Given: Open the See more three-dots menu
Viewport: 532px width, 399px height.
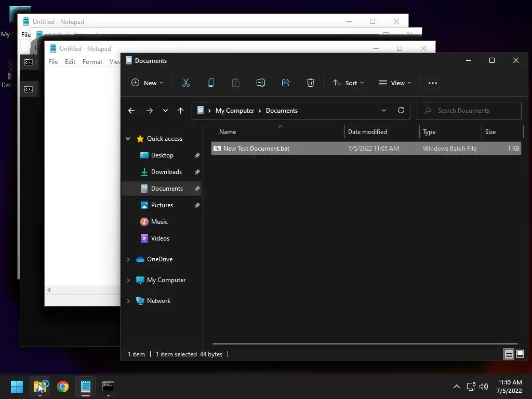Looking at the screenshot, I should 433,83.
